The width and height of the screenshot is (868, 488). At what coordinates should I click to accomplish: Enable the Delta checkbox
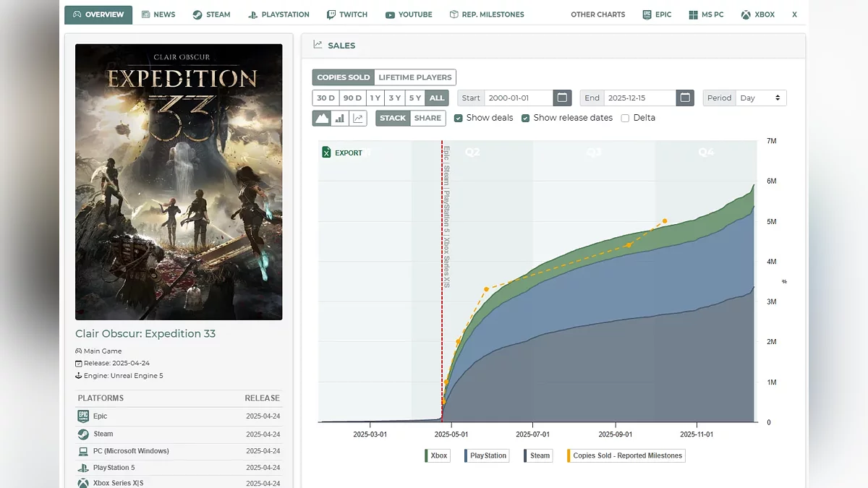point(625,118)
